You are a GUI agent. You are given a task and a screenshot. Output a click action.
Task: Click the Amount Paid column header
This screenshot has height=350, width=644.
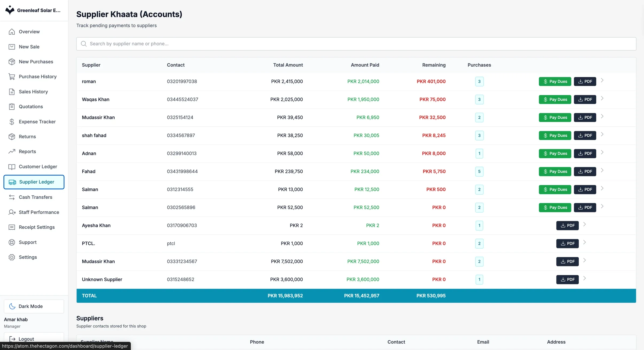(365, 65)
